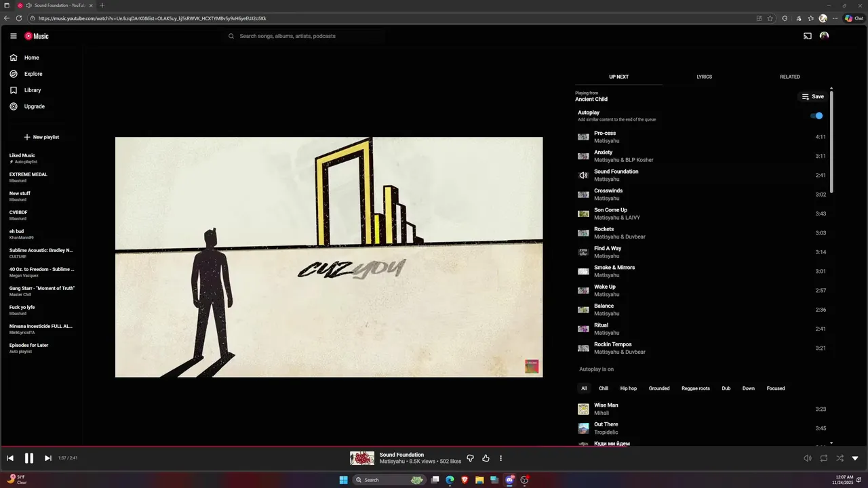This screenshot has width=868, height=488.
Task: Switch to the Related tab
Action: tap(790, 77)
